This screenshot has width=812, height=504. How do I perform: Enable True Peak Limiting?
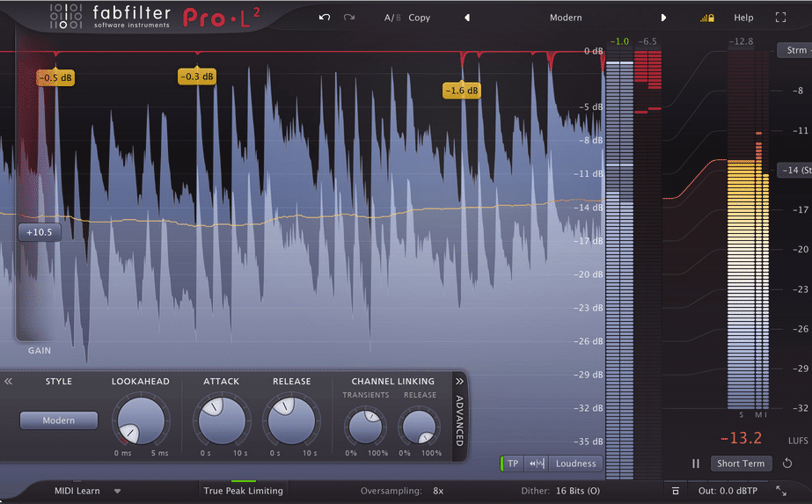(x=243, y=491)
